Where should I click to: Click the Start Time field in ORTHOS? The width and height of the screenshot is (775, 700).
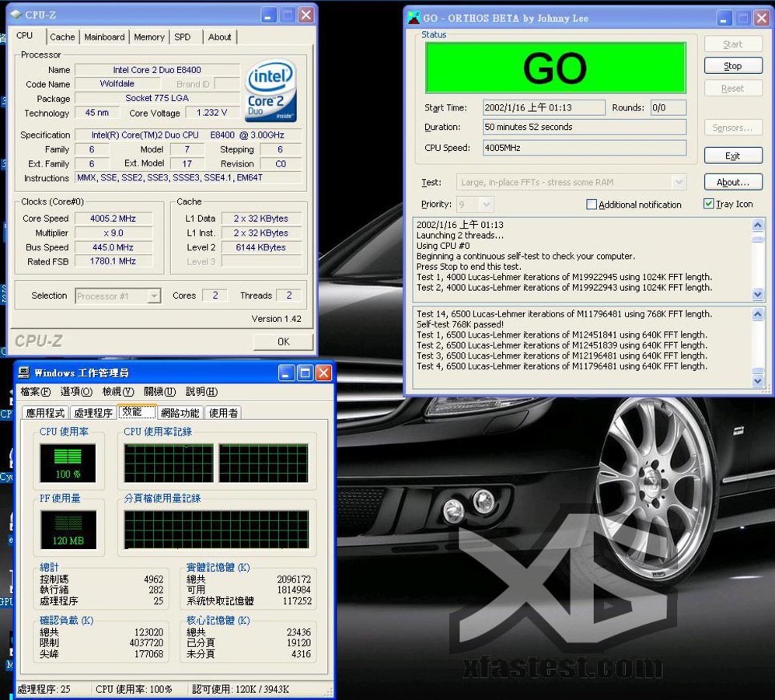click(543, 107)
